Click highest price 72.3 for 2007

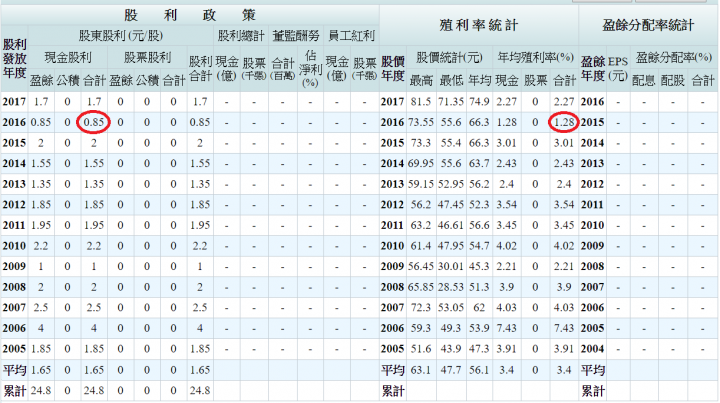421,308
